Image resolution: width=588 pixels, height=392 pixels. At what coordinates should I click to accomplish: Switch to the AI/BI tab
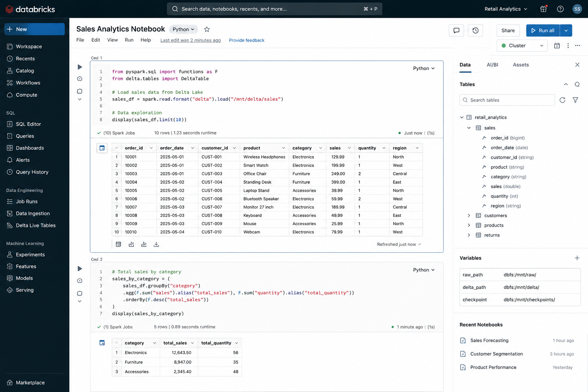(x=492, y=65)
